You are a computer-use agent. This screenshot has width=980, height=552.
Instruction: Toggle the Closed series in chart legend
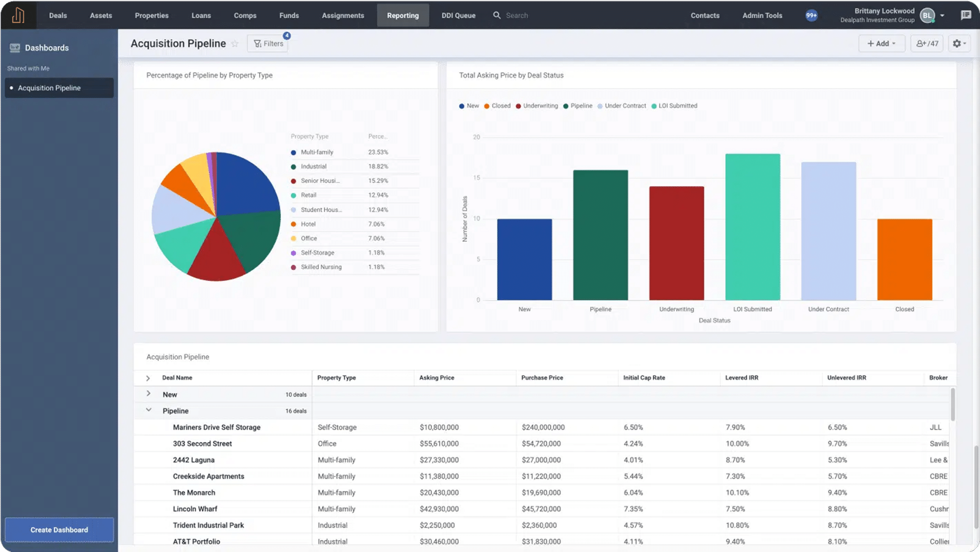click(x=497, y=106)
